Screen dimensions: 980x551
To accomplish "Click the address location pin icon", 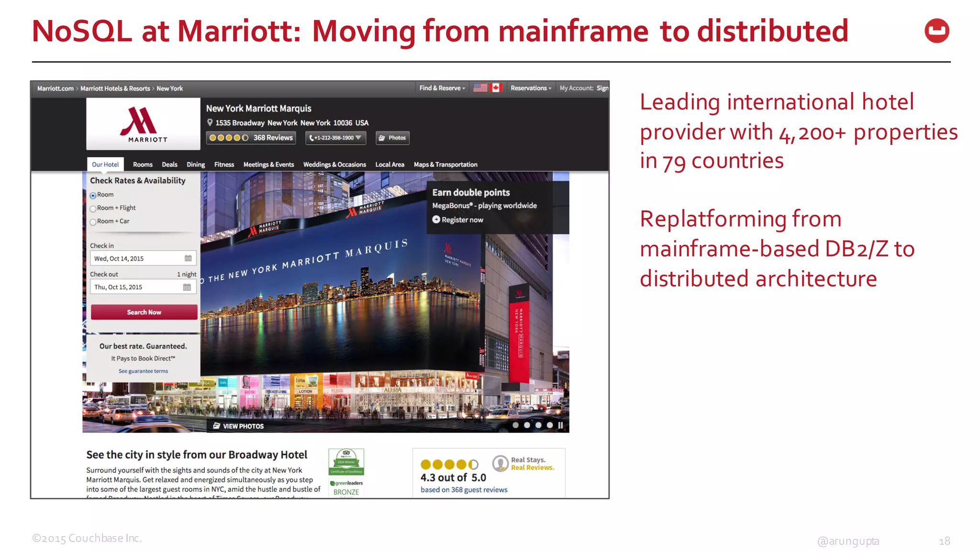I will point(210,122).
